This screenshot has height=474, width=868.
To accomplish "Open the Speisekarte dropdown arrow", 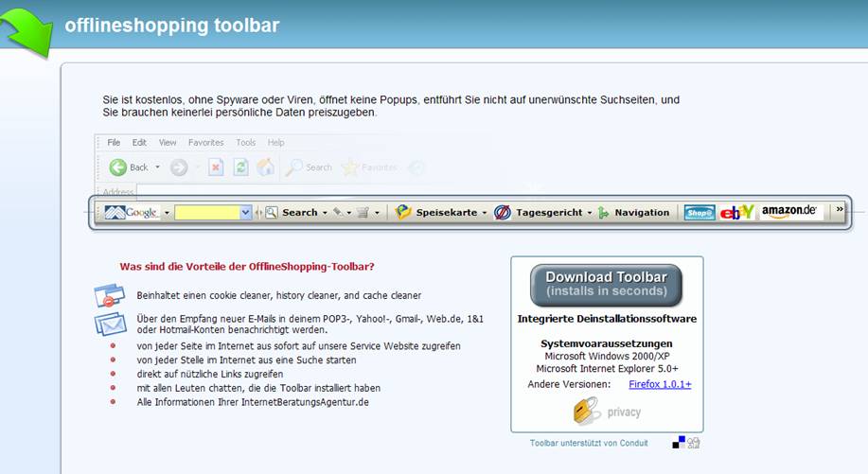I will pos(485,213).
